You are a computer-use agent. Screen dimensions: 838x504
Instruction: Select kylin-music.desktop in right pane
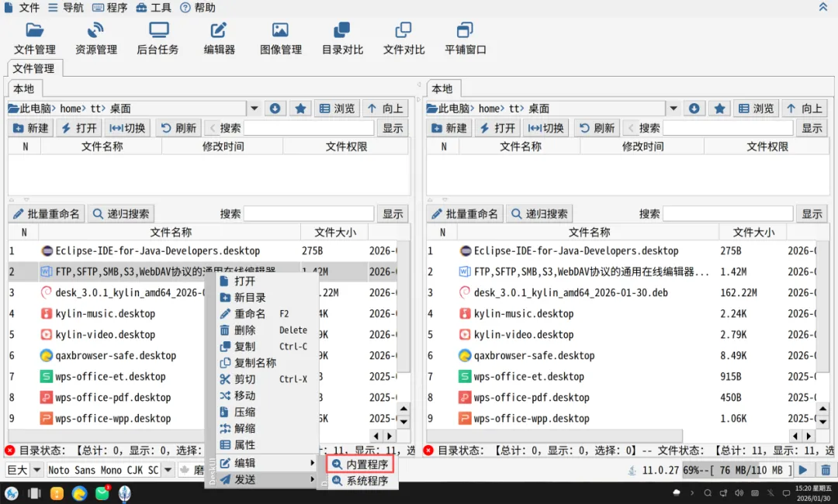pyautogui.click(x=523, y=314)
